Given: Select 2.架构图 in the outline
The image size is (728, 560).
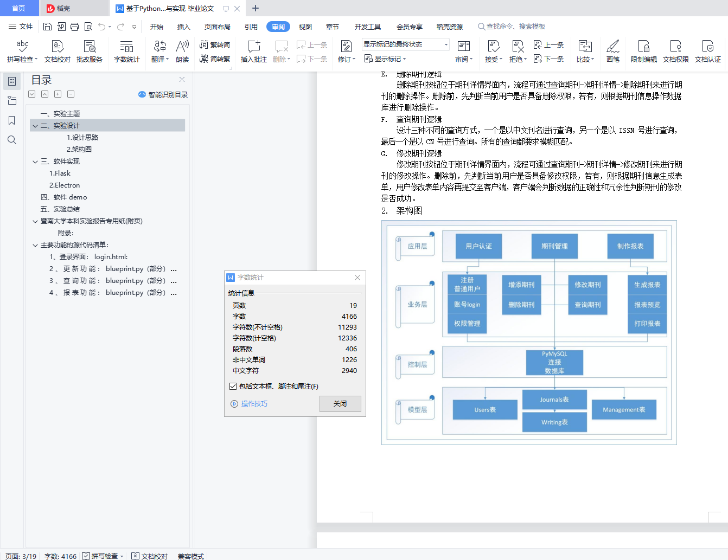Looking at the screenshot, I should click(79, 150).
